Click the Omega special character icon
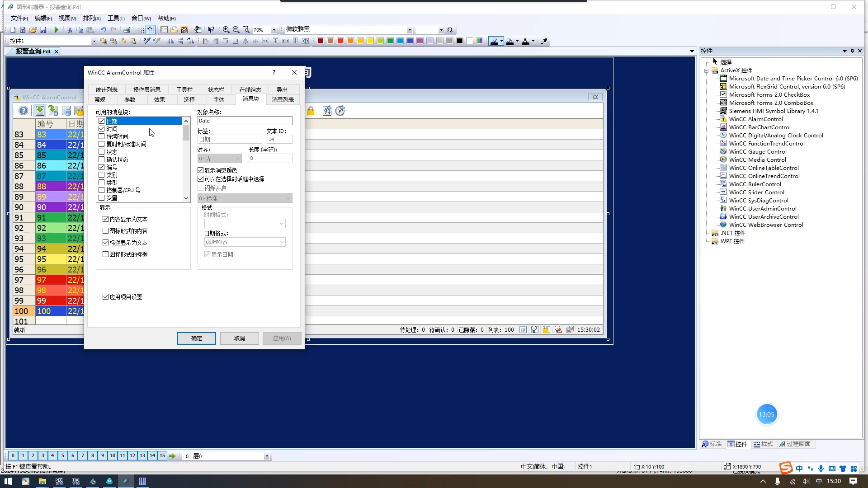This screenshot has width=868, height=488. (450, 30)
